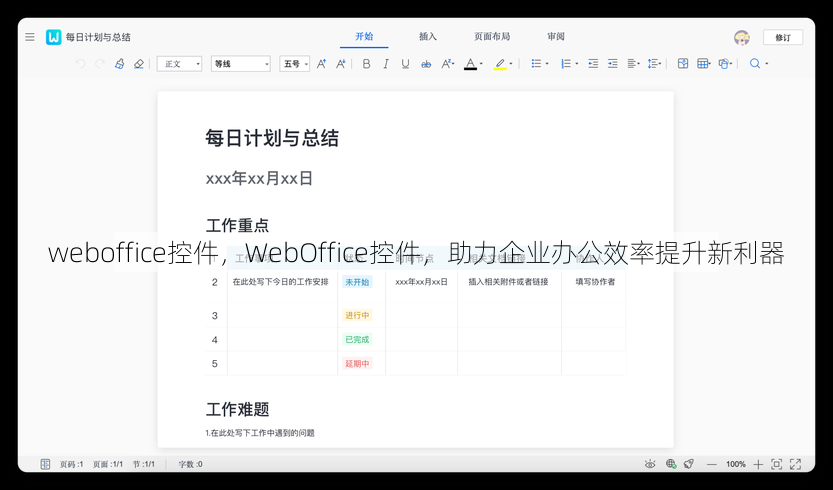The height and width of the screenshot is (490, 833).
Task: Click the 进行中 status tag
Action: coord(357,315)
